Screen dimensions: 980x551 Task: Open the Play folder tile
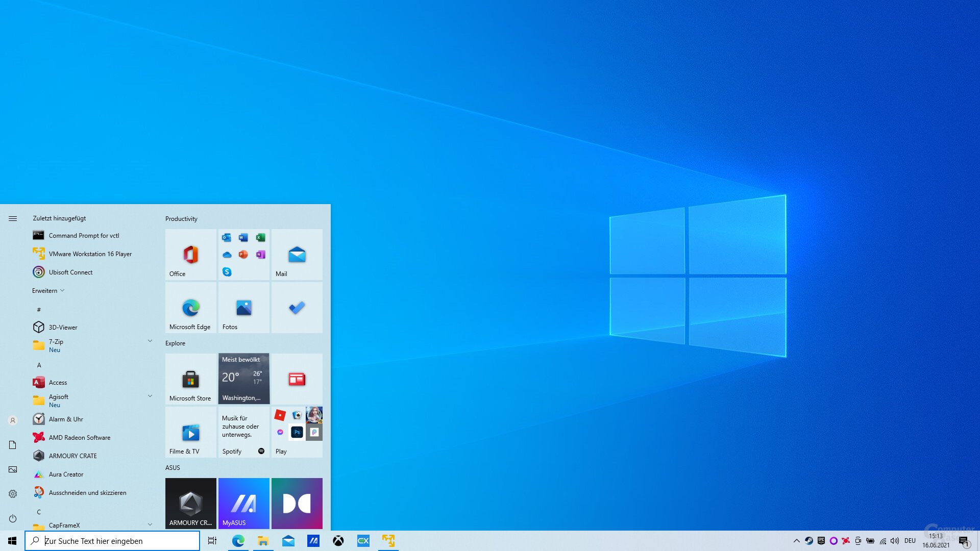(x=297, y=432)
